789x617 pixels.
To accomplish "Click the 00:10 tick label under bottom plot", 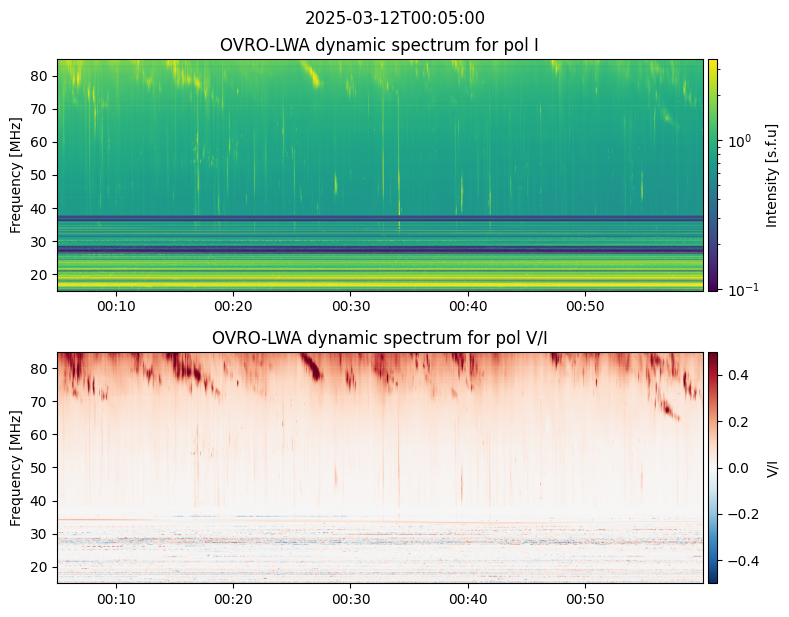I will coord(116,599).
